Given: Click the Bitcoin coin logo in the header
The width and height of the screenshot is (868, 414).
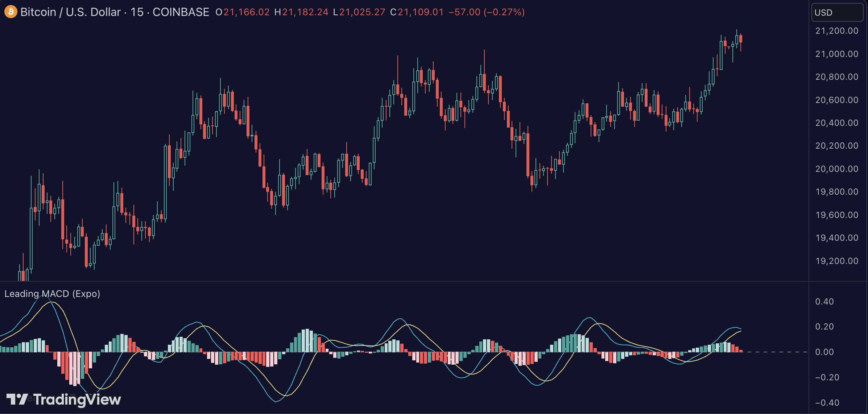Looking at the screenshot, I should pos(10,12).
